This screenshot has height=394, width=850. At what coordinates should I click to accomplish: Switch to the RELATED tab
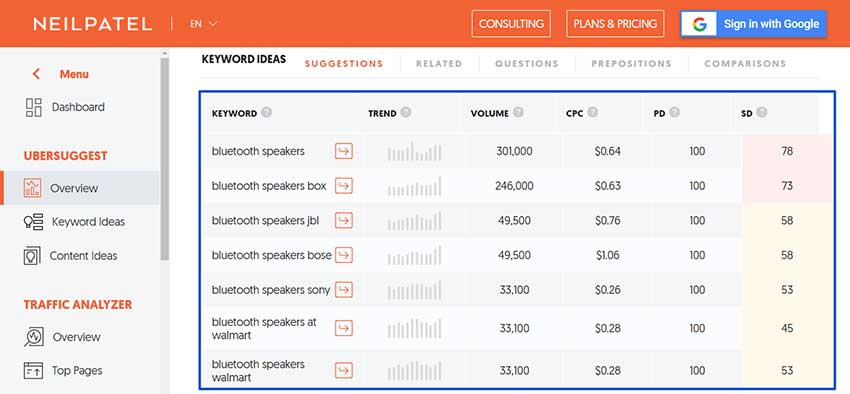pyautogui.click(x=439, y=63)
